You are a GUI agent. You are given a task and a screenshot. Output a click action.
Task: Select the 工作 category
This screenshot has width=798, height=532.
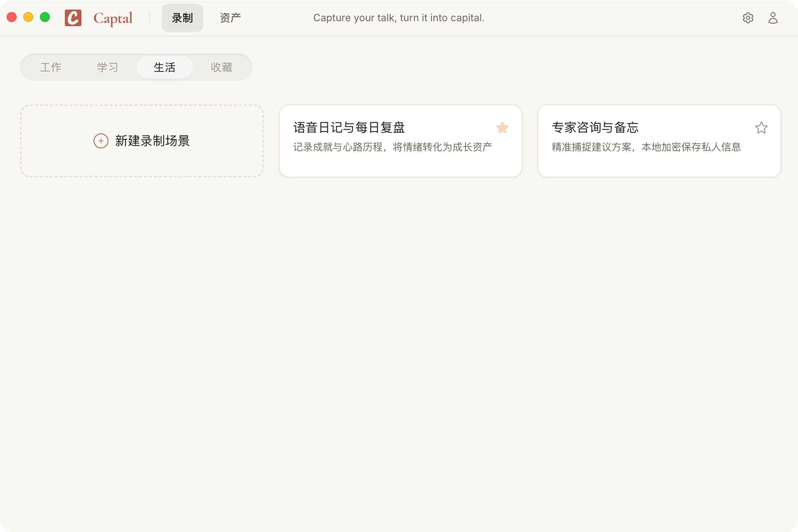pos(50,67)
